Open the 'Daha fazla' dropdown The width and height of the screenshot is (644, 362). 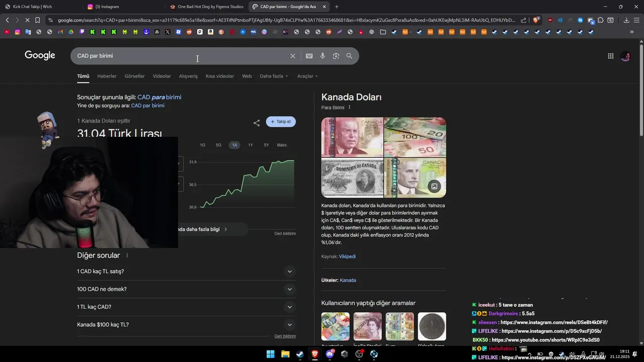click(x=274, y=76)
